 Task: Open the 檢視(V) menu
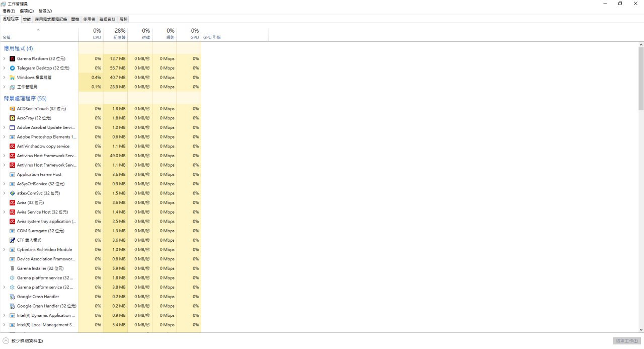[45, 11]
